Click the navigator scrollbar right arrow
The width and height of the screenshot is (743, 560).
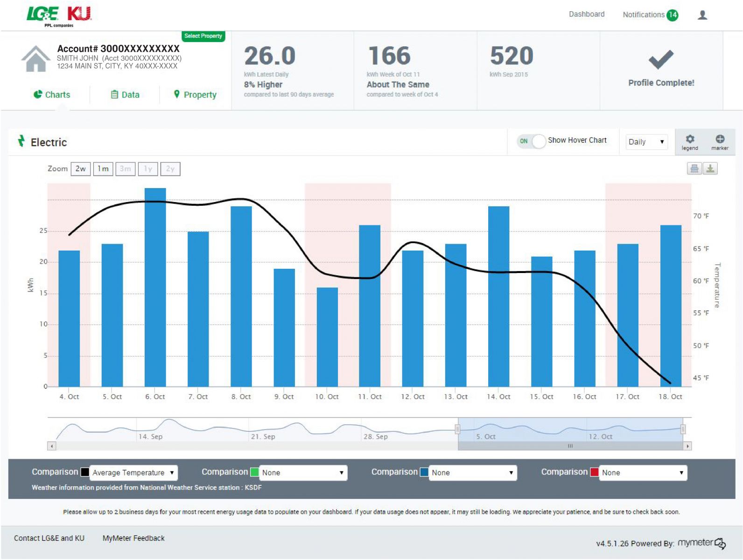coord(687,446)
